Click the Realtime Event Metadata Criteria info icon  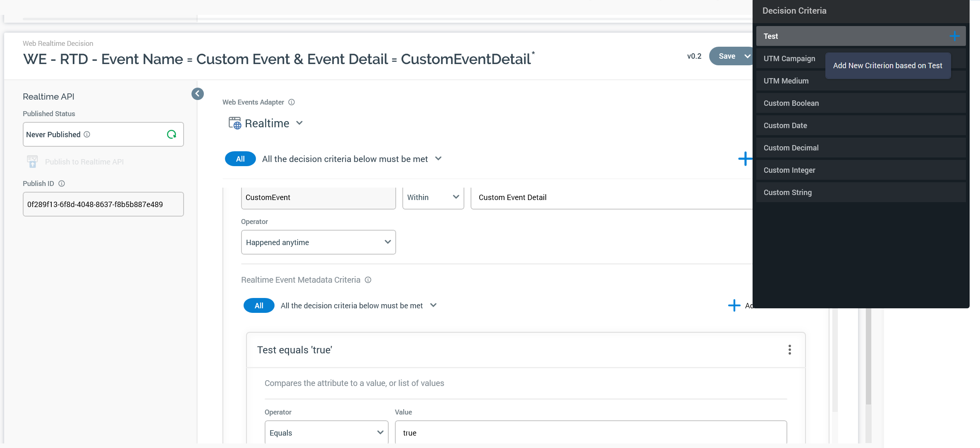(x=368, y=280)
